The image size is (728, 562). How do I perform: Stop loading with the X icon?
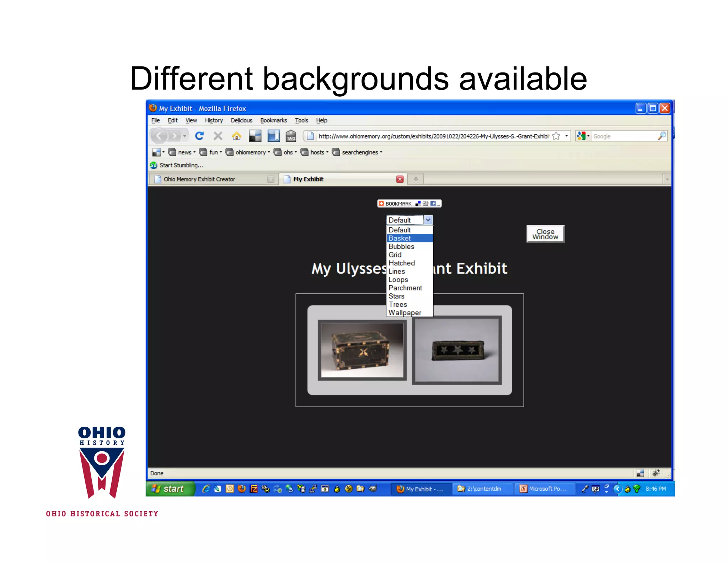(x=218, y=136)
